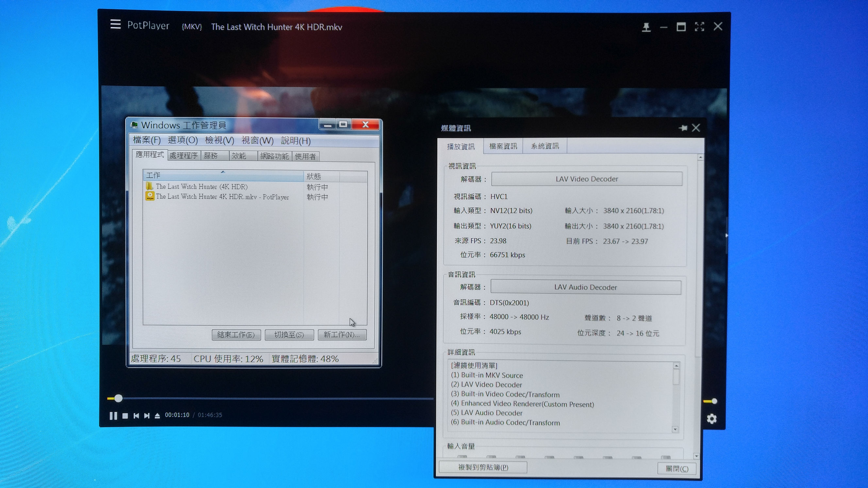Open the 說明(H) menu in Task Manager

click(295, 141)
